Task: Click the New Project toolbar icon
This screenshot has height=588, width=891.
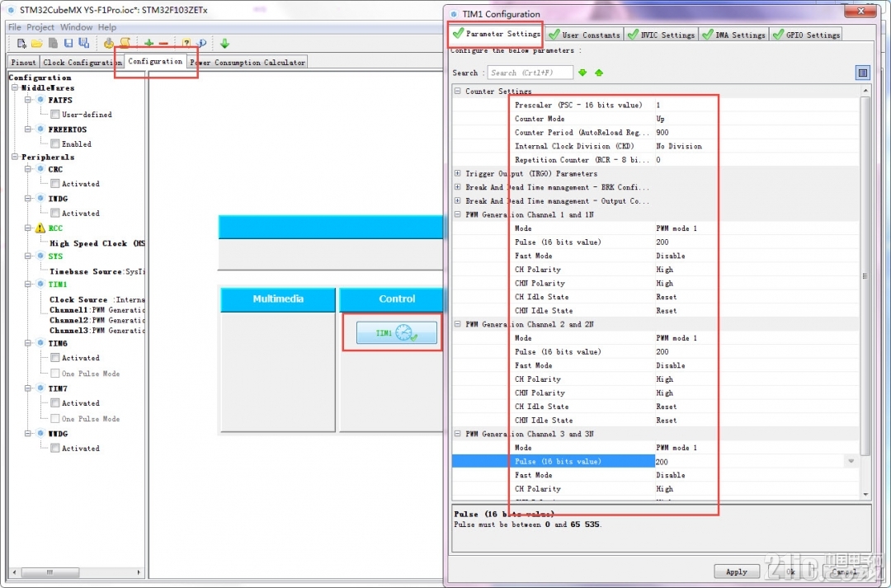Action: pos(21,43)
